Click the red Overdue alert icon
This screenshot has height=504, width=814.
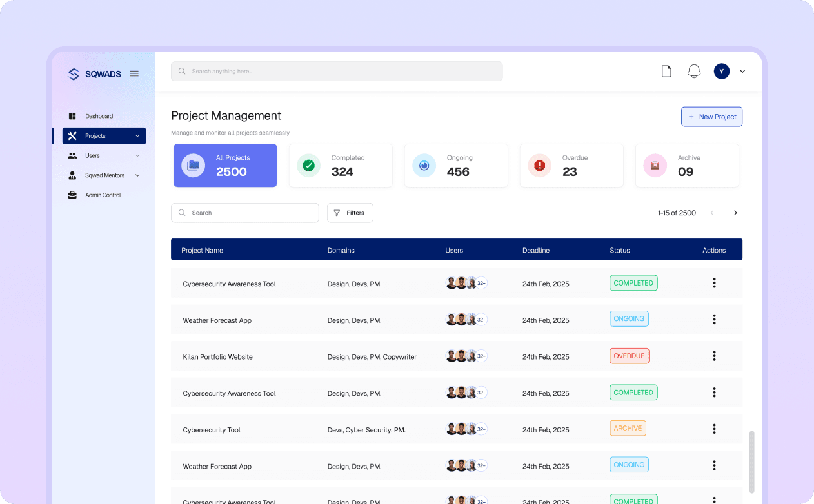539,165
